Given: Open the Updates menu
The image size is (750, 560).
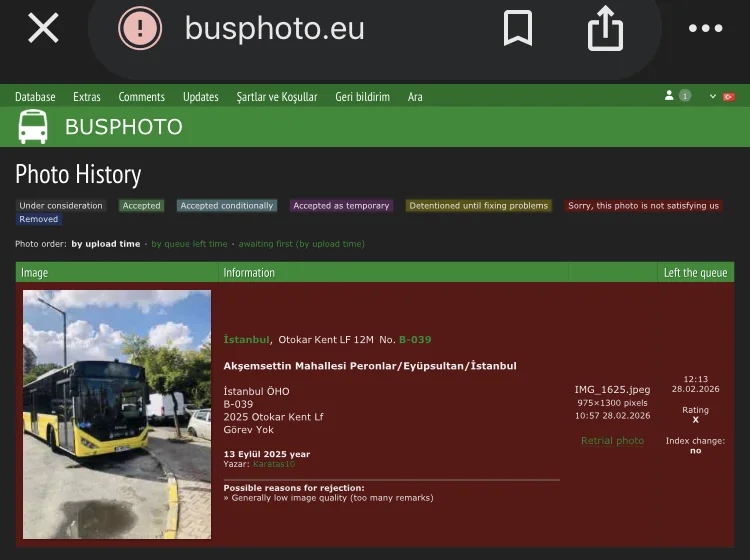Looking at the screenshot, I should point(200,97).
